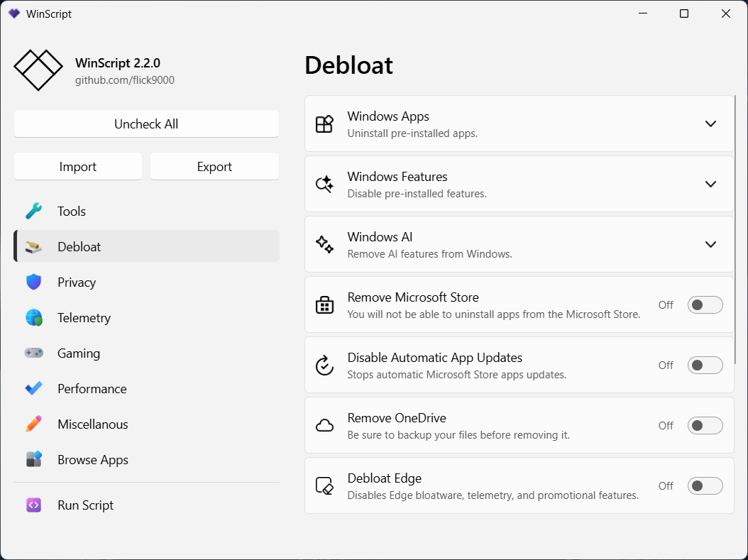This screenshot has width=748, height=560.
Task: Click the WinScript diamond logo
Action: click(x=38, y=70)
